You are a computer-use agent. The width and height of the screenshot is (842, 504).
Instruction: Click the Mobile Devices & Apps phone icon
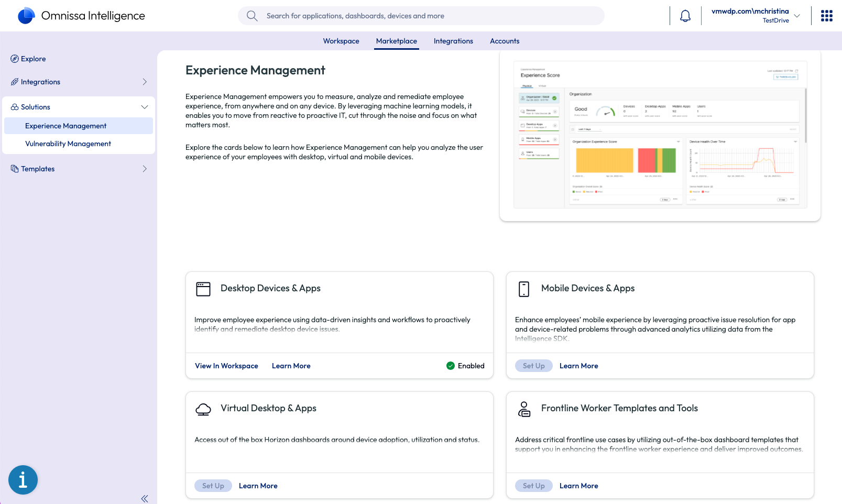(x=524, y=289)
